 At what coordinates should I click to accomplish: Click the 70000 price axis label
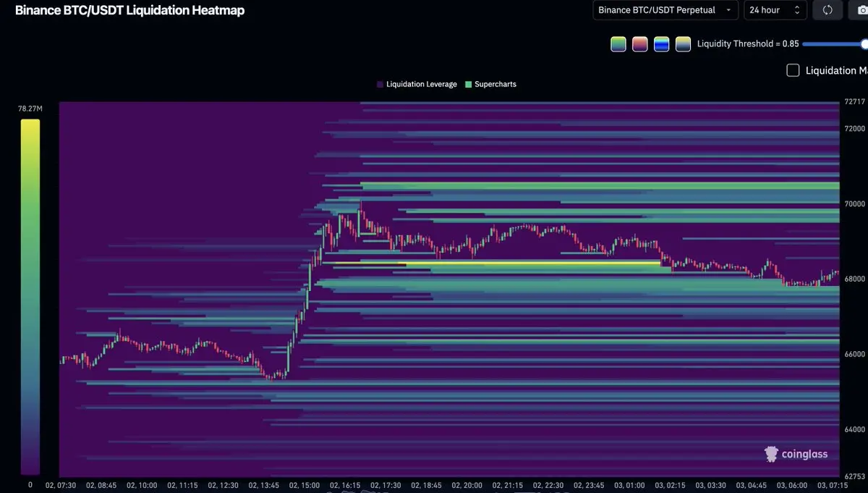[x=854, y=204]
